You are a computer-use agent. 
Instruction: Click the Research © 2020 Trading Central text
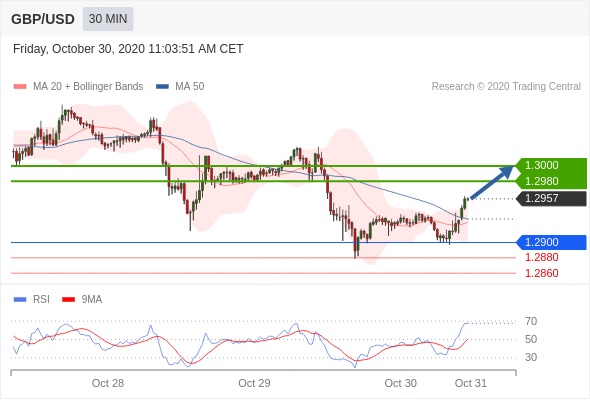tap(506, 87)
